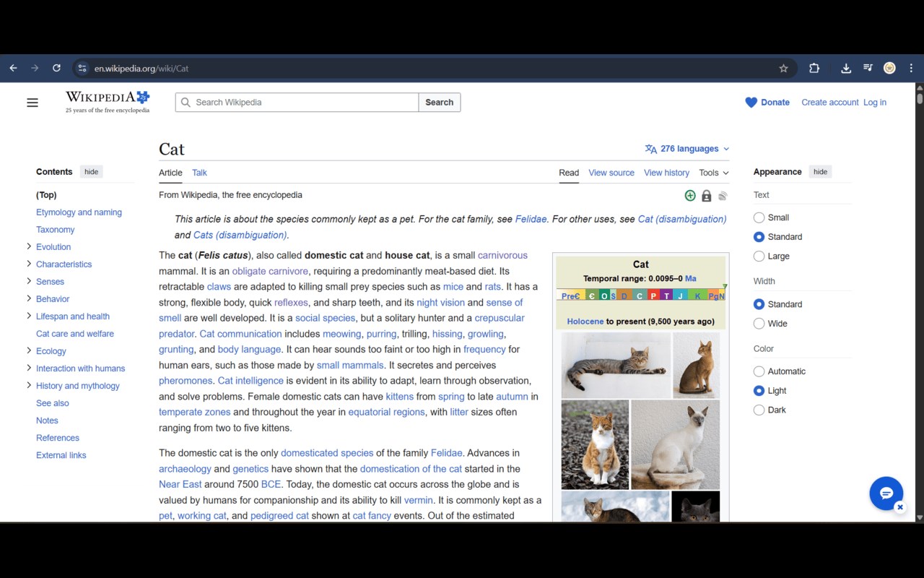
Task: Open the media controls icon in toolbar
Action: pos(868,68)
